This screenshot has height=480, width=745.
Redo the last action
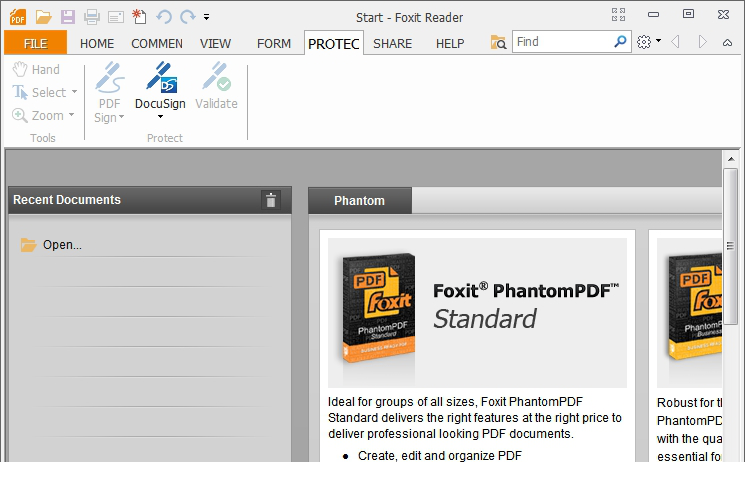click(x=187, y=17)
